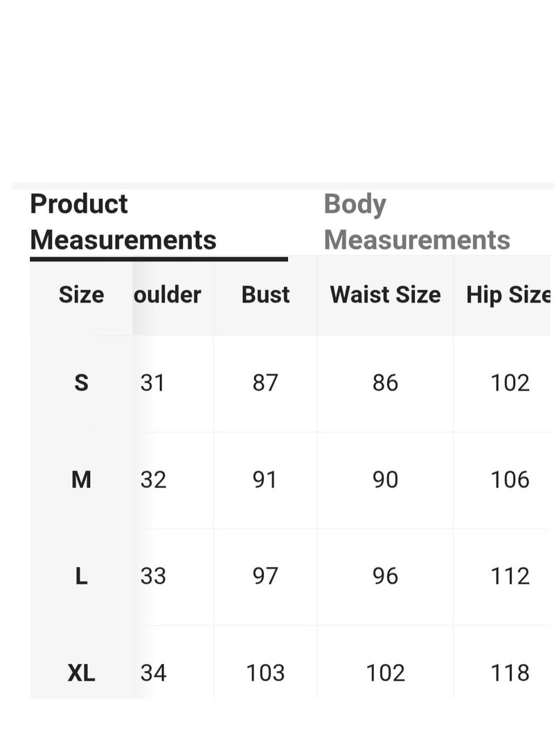Click shoulder value 31 in row S

152,383
